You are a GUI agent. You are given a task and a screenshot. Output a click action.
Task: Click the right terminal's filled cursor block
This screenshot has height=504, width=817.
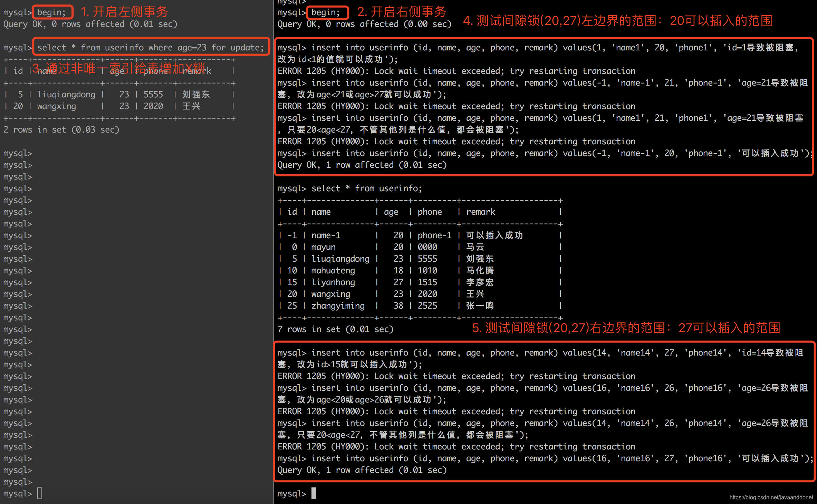314,493
